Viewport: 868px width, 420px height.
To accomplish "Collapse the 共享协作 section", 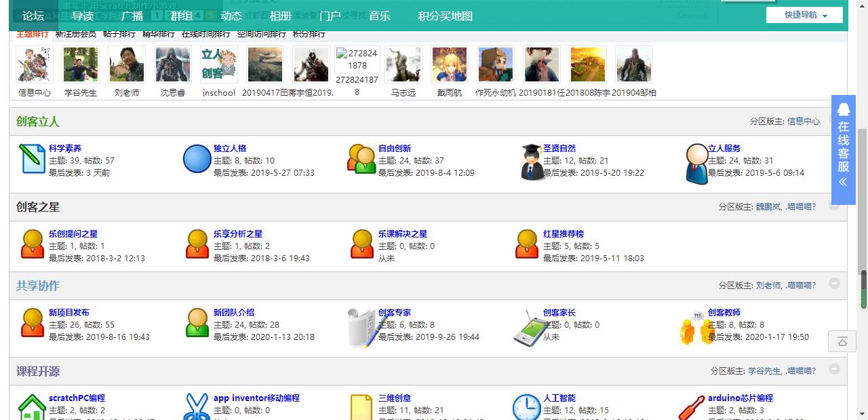I will (x=834, y=284).
